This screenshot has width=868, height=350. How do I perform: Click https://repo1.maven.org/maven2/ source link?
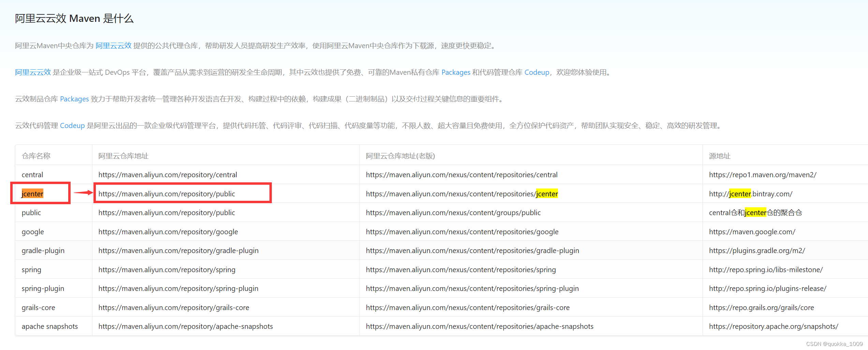coord(763,174)
